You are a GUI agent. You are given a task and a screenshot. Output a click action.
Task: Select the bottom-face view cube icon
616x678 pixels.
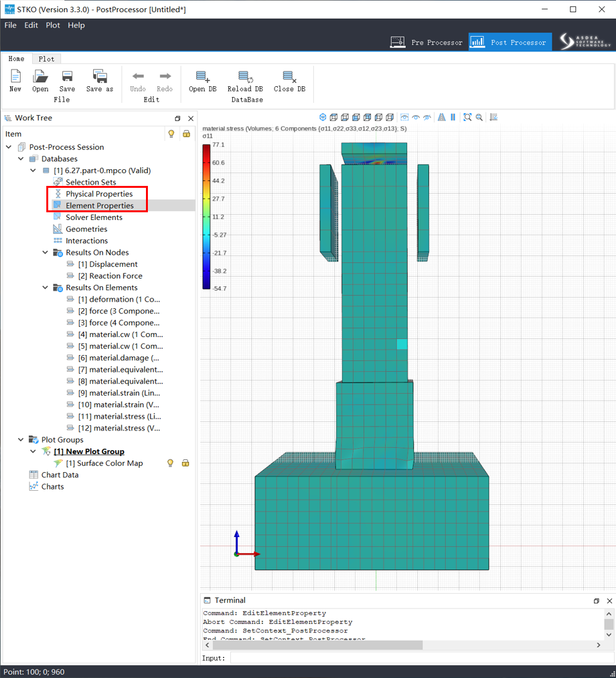point(345,117)
